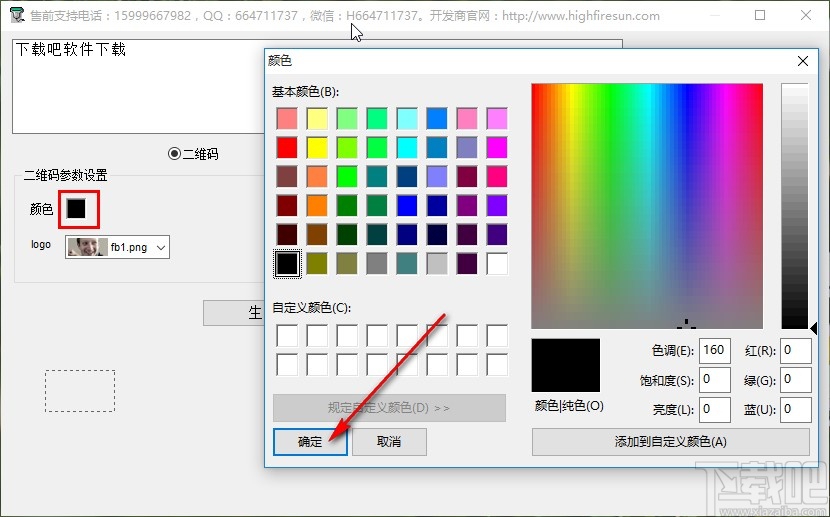830x517 pixels.
Task: Click the 取消 button in color dialog
Action: (389, 441)
